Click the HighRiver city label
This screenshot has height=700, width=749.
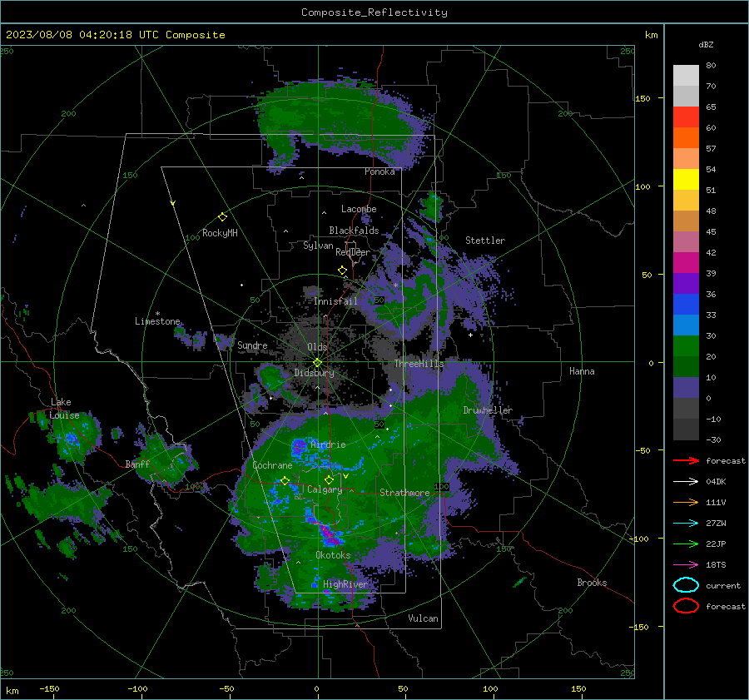(345, 584)
